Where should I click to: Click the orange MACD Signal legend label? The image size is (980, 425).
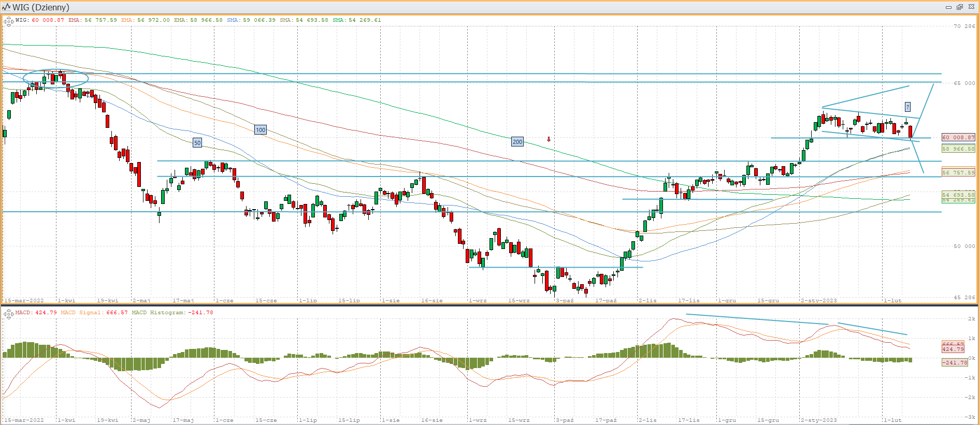coord(94,313)
